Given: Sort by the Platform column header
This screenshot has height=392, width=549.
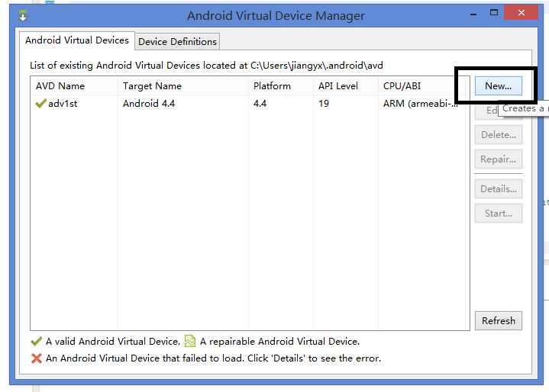Looking at the screenshot, I should (x=281, y=86).
